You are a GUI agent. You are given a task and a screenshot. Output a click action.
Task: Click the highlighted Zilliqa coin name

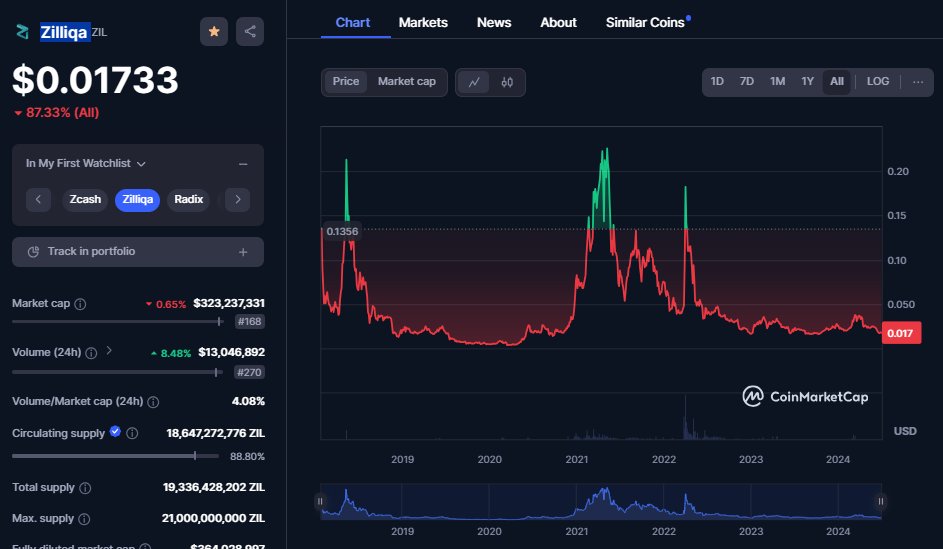point(64,32)
